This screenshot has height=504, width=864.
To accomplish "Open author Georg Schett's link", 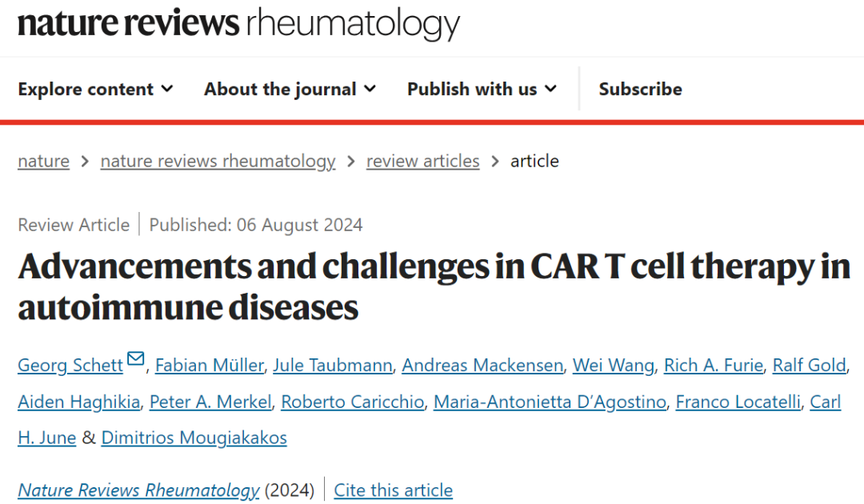I will coord(70,365).
